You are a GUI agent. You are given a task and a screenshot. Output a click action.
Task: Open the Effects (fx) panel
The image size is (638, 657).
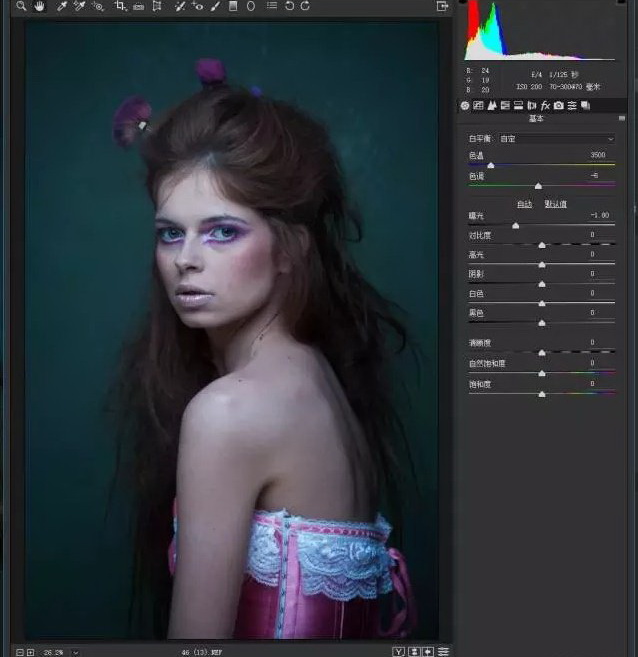coord(545,105)
